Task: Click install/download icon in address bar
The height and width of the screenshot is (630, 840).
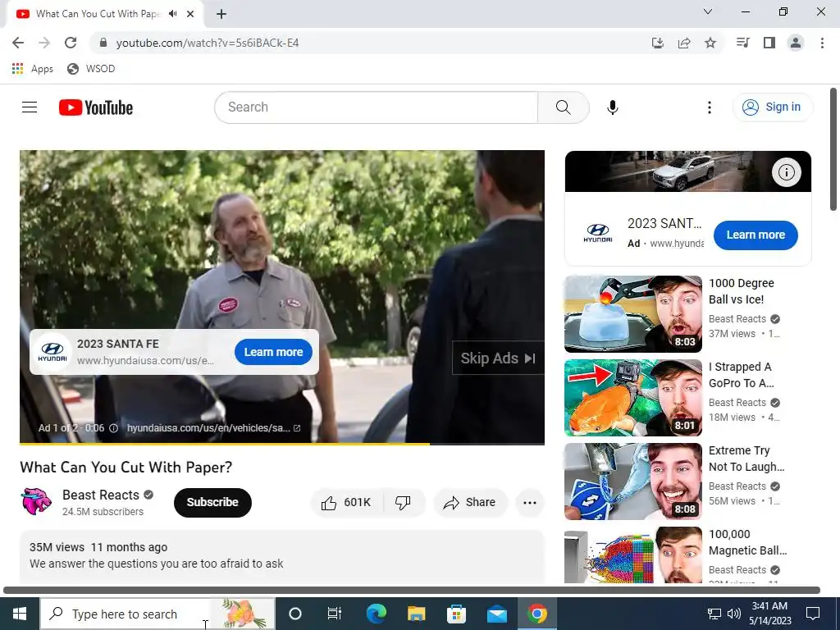Action: pyautogui.click(x=658, y=43)
